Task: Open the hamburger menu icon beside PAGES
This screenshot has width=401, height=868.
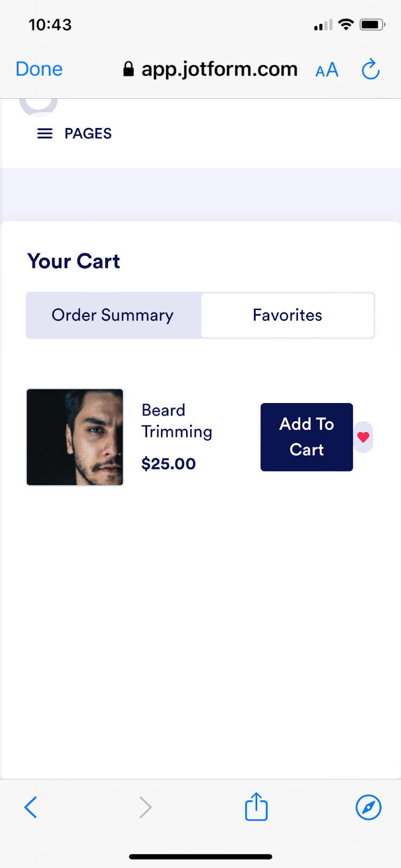Action: (x=45, y=133)
